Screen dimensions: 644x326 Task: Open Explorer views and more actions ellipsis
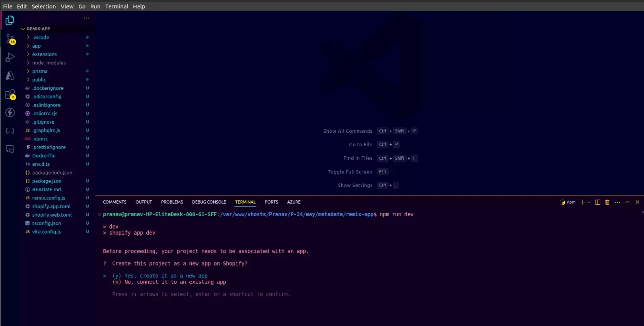coord(86,18)
